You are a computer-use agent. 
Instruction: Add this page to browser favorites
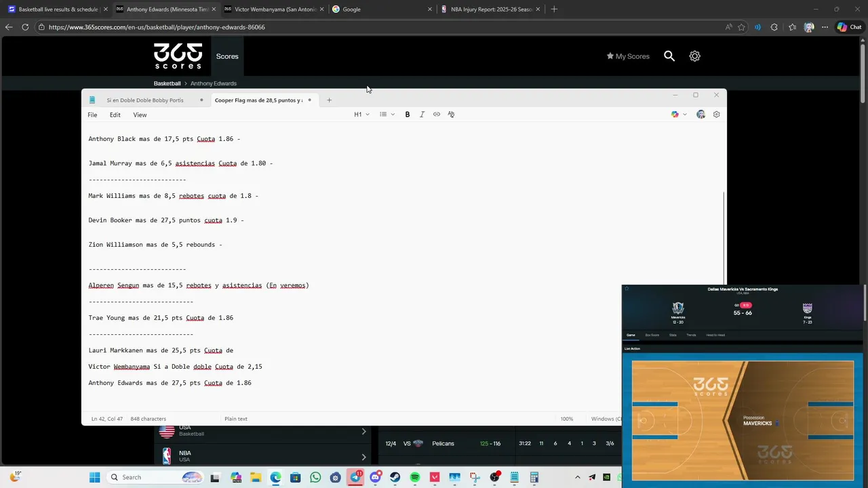tap(741, 27)
